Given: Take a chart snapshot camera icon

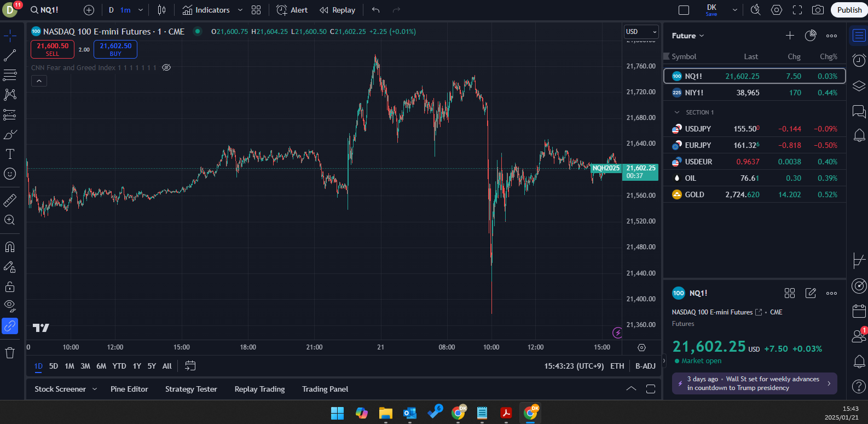Looking at the screenshot, I should coord(818,10).
